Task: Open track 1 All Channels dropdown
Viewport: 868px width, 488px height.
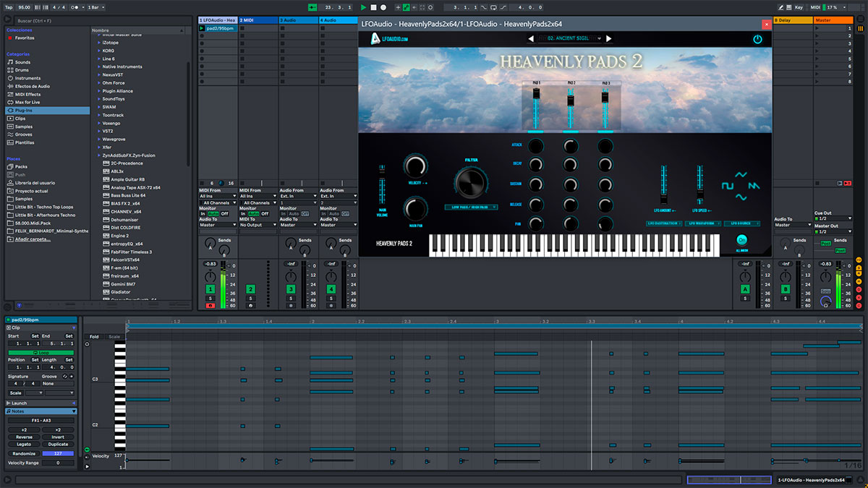Action: point(218,202)
